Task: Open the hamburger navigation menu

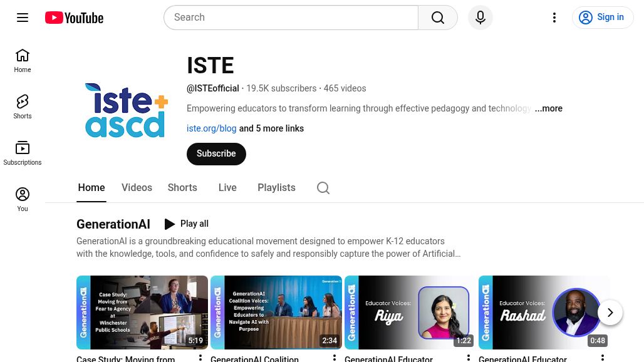Action: tap(23, 17)
